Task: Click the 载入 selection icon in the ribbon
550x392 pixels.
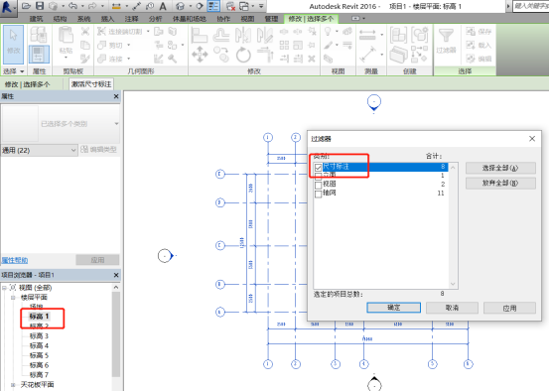Action: tap(479, 45)
